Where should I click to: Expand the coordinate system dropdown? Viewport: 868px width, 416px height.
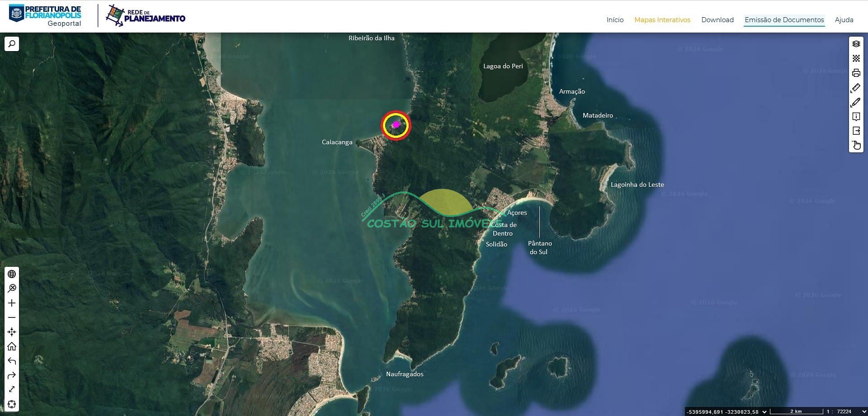point(764,411)
